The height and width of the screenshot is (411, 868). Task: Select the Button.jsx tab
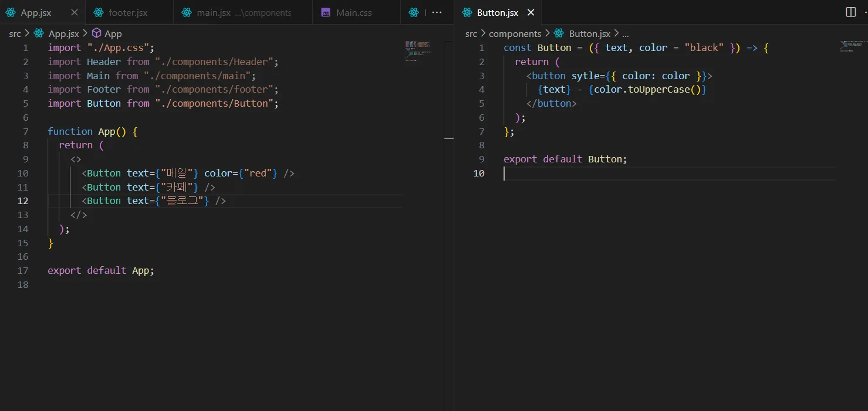tap(498, 12)
